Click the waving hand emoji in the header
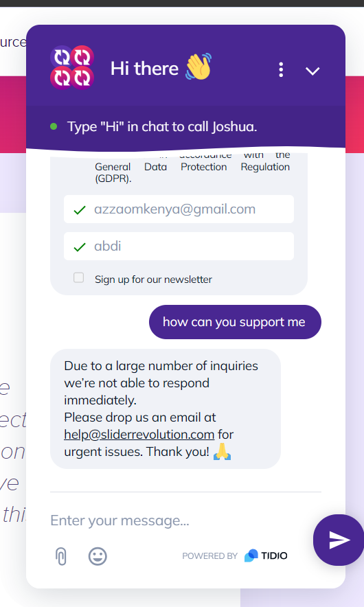364x607 pixels. click(198, 66)
